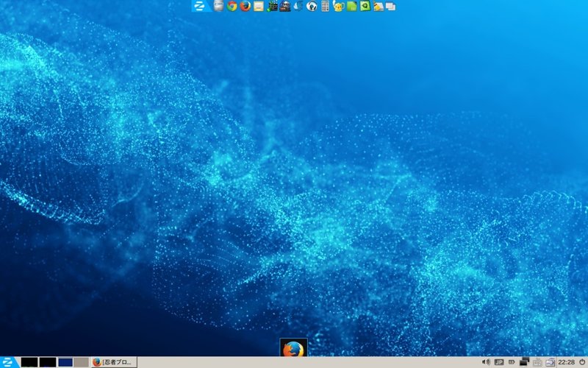588x368 pixels.
Task: Launch Google Chrome from the top dock
Action: pyautogui.click(x=232, y=6)
